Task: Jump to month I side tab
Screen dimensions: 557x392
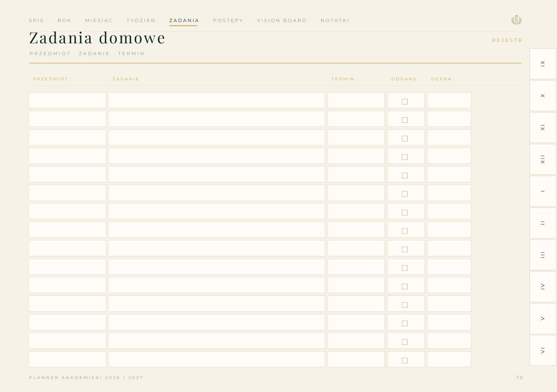Action: pos(543,191)
